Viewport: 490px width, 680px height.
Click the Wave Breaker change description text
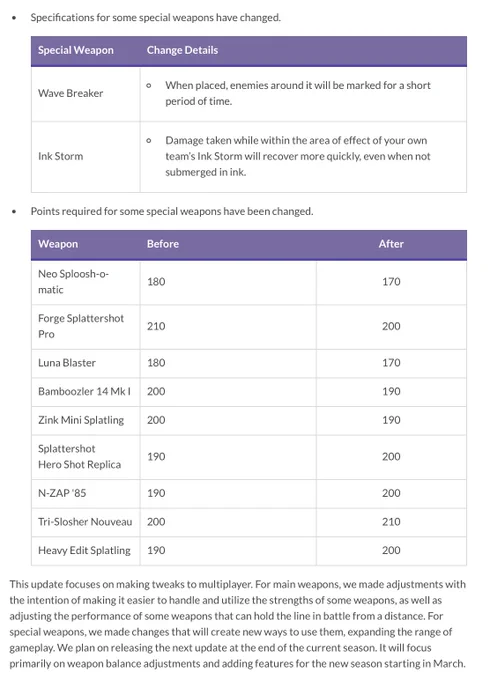tap(297, 93)
